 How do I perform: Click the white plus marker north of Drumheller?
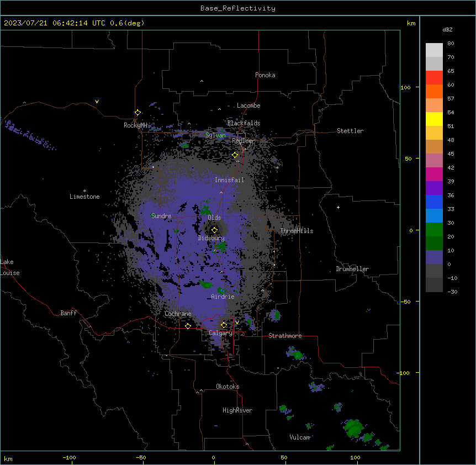tap(338, 207)
